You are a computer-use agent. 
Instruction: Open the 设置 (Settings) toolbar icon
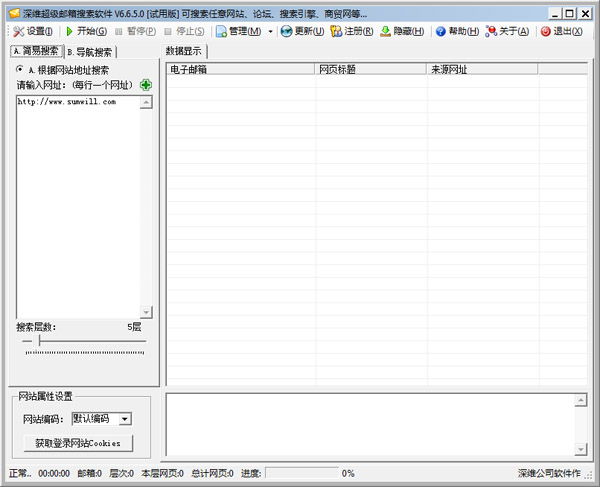19,31
